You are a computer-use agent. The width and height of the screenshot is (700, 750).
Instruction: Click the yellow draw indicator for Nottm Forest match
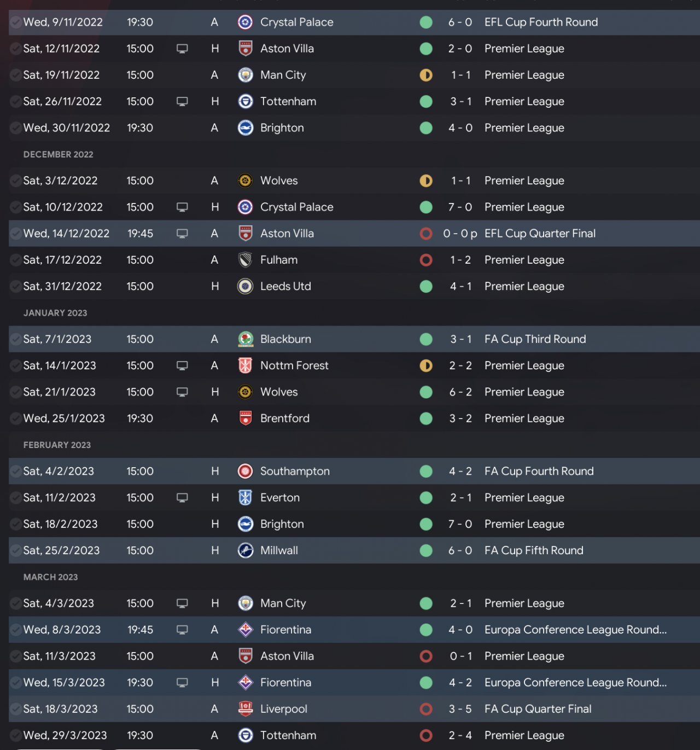tap(426, 365)
